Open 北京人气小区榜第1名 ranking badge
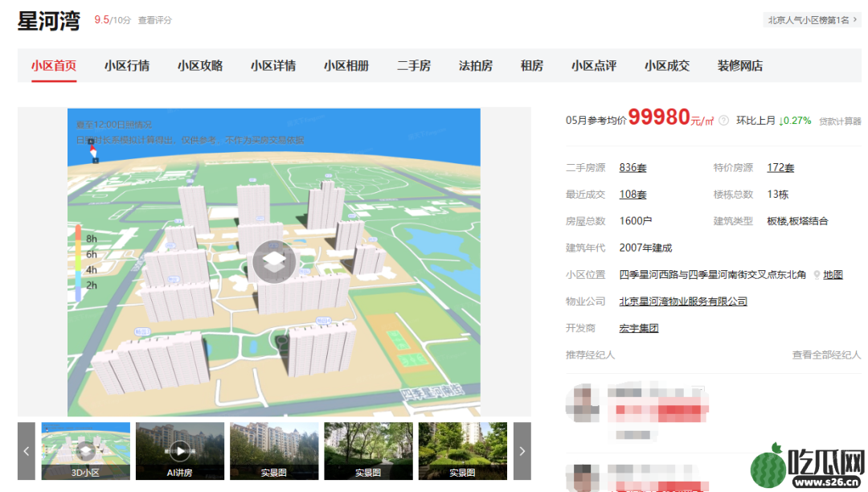The width and height of the screenshot is (868, 492). [812, 20]
